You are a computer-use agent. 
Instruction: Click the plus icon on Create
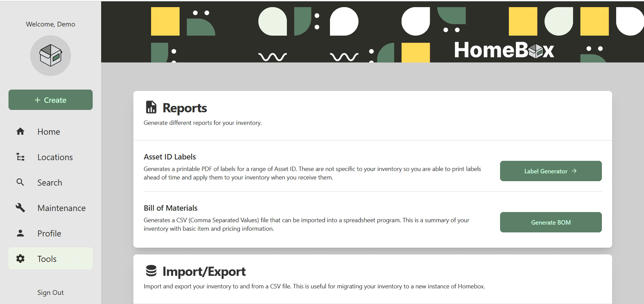pyautogui.click(x=37, y=100)
